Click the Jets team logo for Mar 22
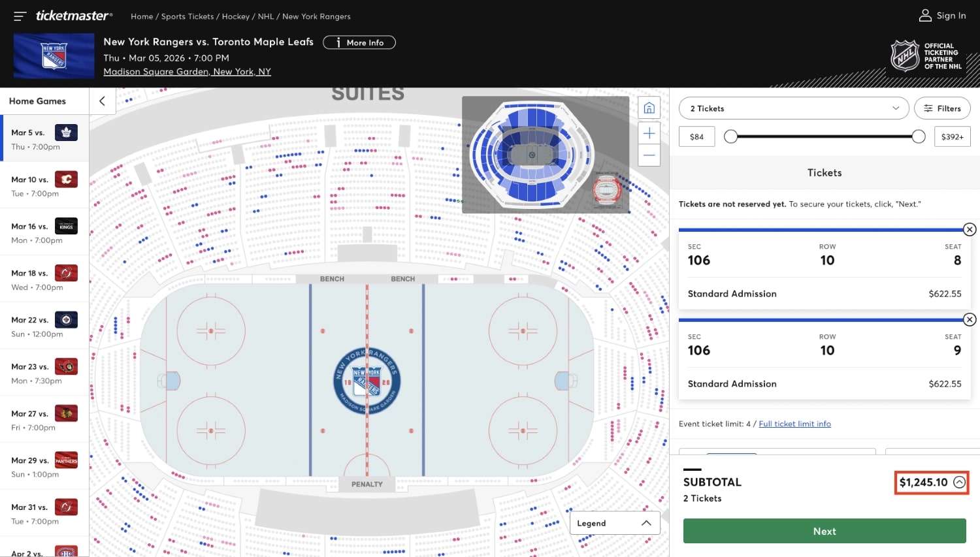Viewport: 980px width, 557px height. coord(66,319)
